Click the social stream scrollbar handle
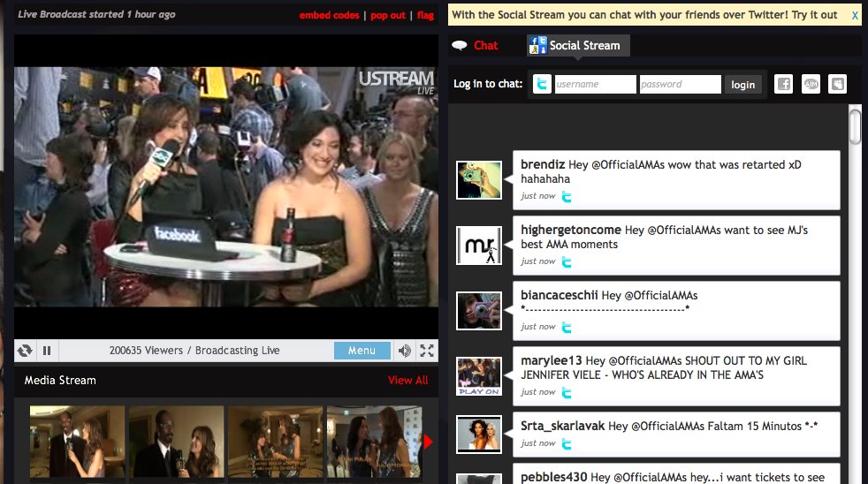The height and width of the screenshot is (484, 868). [856, 126]
